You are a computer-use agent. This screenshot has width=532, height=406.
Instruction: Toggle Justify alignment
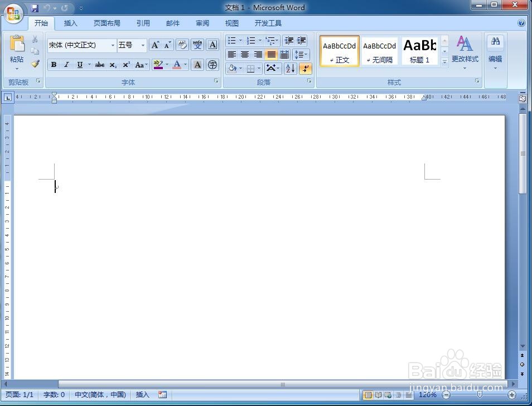click(271, 54)
